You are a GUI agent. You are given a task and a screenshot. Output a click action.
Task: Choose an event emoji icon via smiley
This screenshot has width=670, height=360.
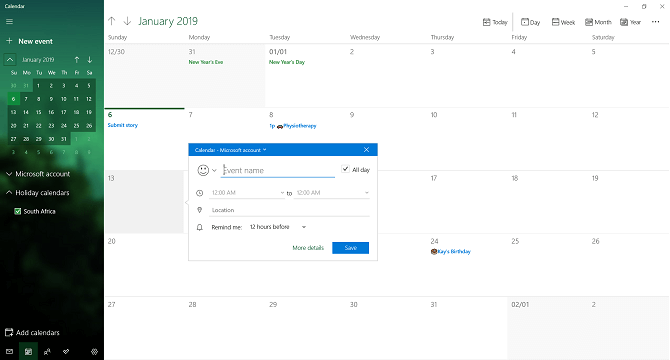[x=203, y=170]
